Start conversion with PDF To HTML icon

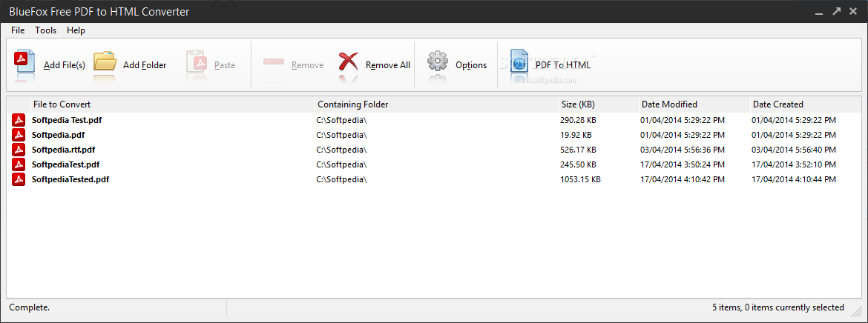[x=520, y=61]
